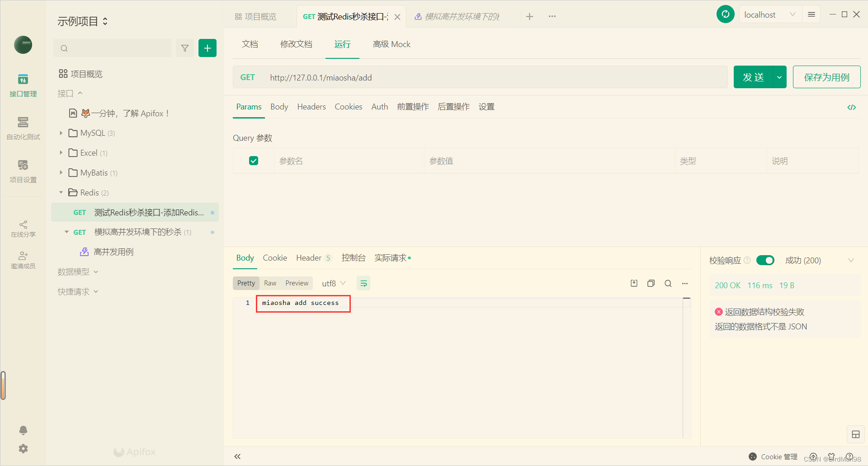This screenshot has width=868, height=466.
Task: Click the URL input field
Action: 495,77
